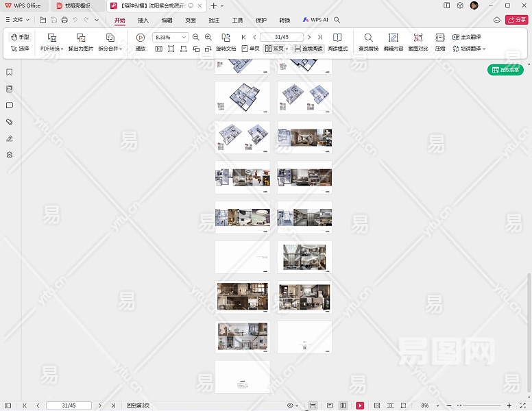Click the 输出为图片 export icon
The image size is (532, 411).
point(81,38)
